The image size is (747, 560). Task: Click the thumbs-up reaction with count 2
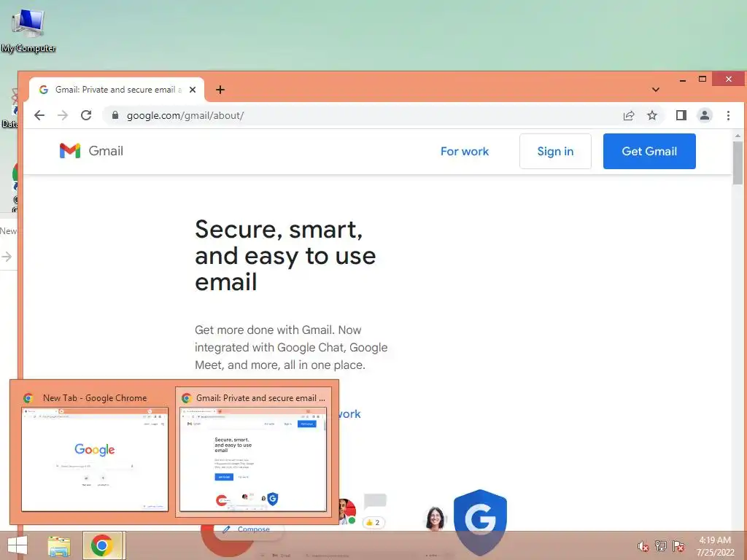[373, 522]
